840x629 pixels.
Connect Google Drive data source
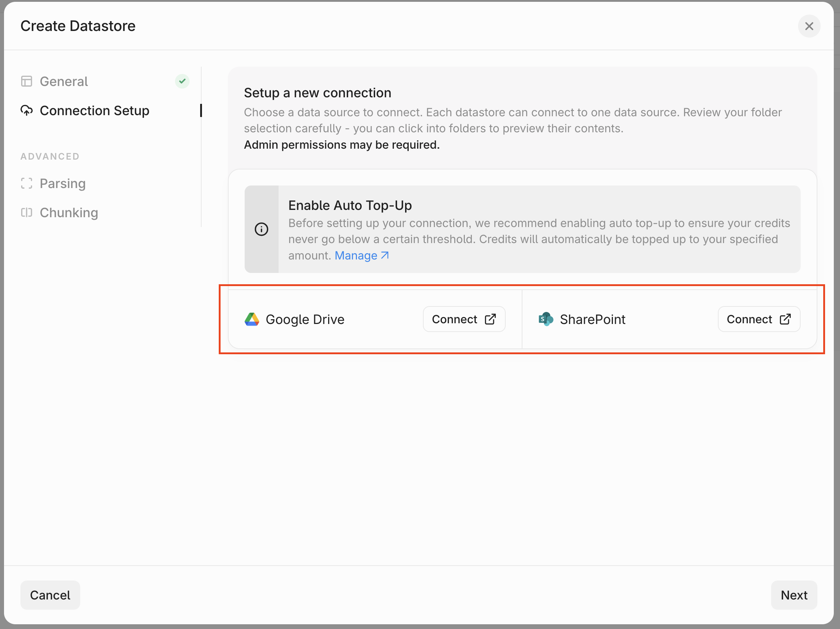[464, 319]
